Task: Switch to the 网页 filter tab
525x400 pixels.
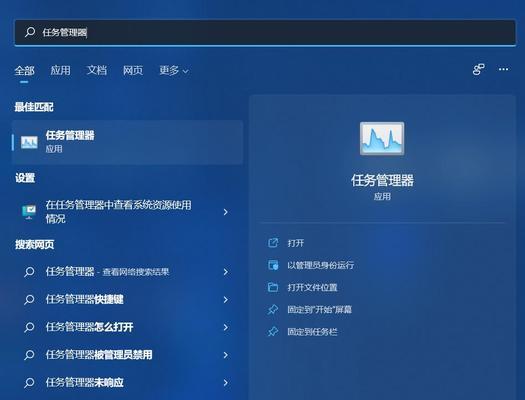Action: coord(133,70)
